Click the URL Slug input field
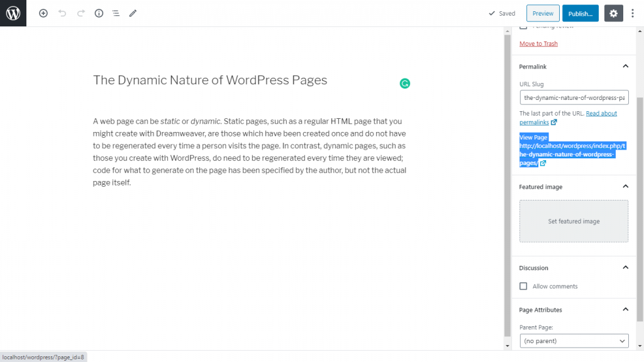Screen dimensions: 644x362 (x=574, y=97)
